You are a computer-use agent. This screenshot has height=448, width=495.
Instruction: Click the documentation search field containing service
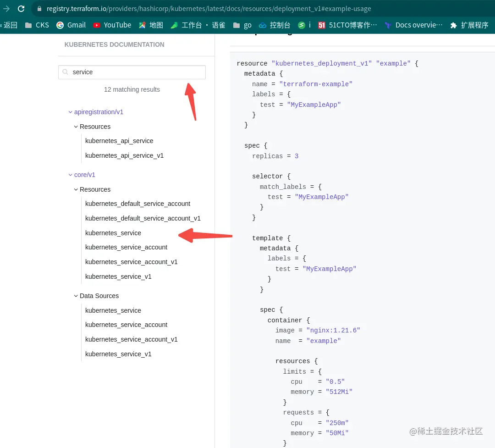(x=132, y=72)
